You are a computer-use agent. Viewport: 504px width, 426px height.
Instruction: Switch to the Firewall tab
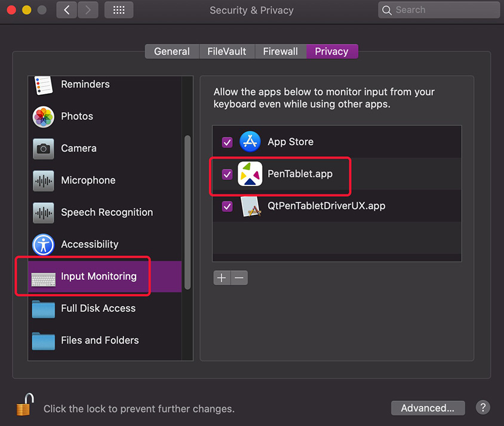[x=281, y=51]
